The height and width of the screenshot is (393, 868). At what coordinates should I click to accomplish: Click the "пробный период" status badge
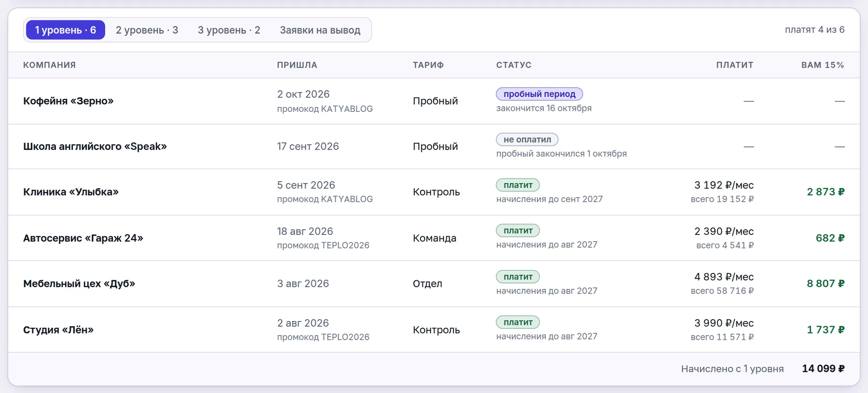click(540, 94)
